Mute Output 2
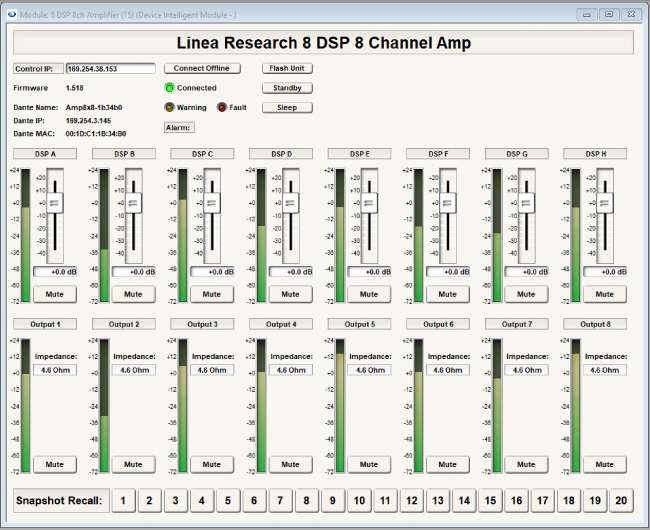The width and height of the screenshot is (650, 530). [x=133, y=465]
